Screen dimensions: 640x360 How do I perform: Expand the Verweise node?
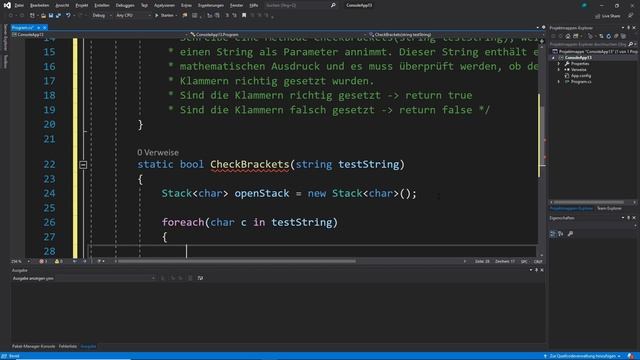559,70
